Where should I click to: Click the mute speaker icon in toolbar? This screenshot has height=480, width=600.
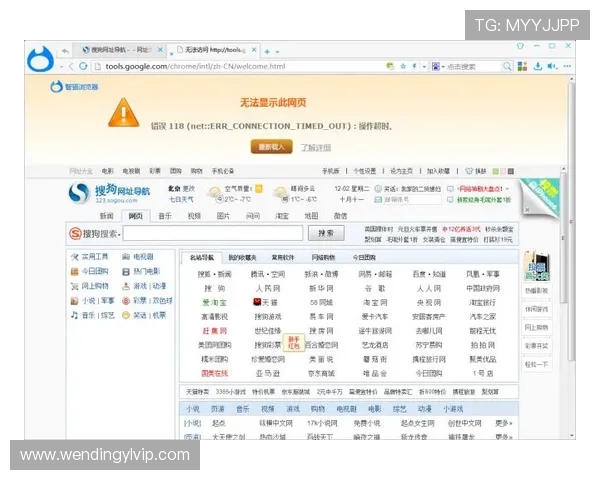(552, 66)
